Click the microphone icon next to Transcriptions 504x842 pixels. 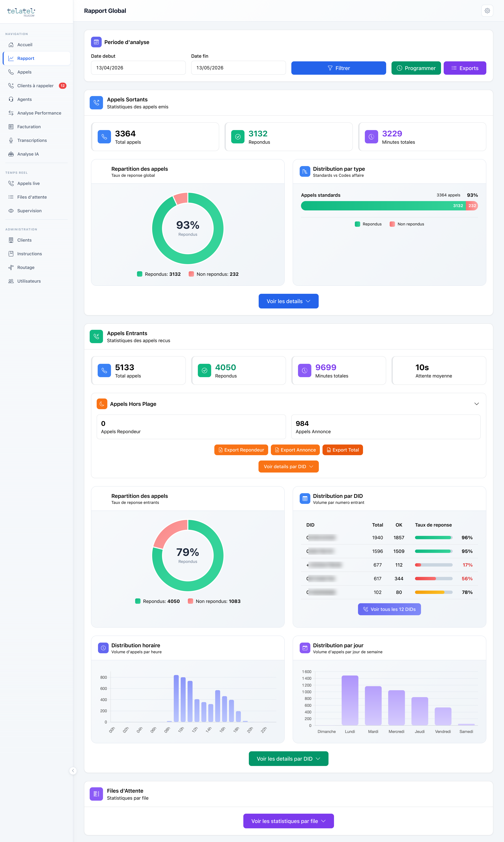click(x=11, y=140)
